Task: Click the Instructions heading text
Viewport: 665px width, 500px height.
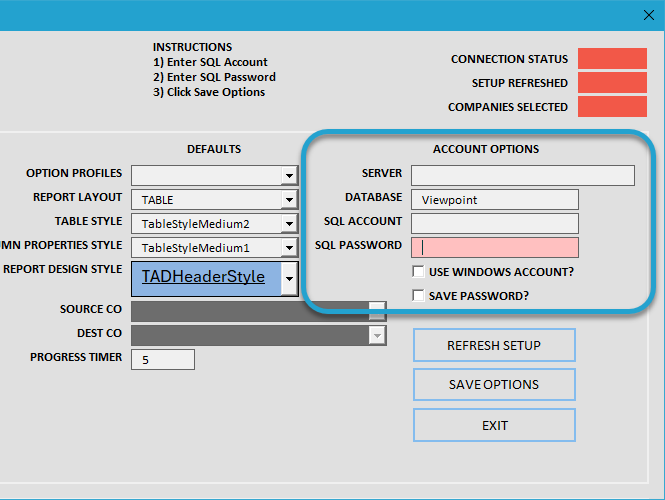Action: [x=193, y=47]
